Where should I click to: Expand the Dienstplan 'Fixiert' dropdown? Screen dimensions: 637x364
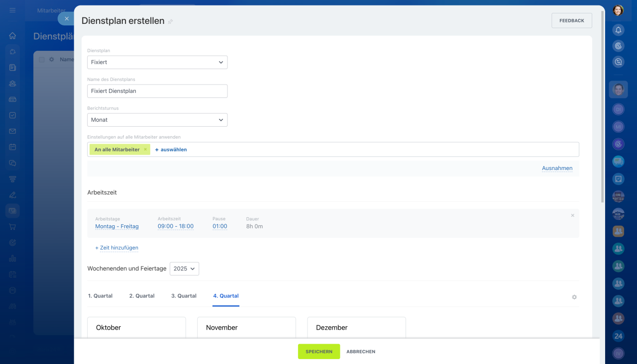coord(157,62)
